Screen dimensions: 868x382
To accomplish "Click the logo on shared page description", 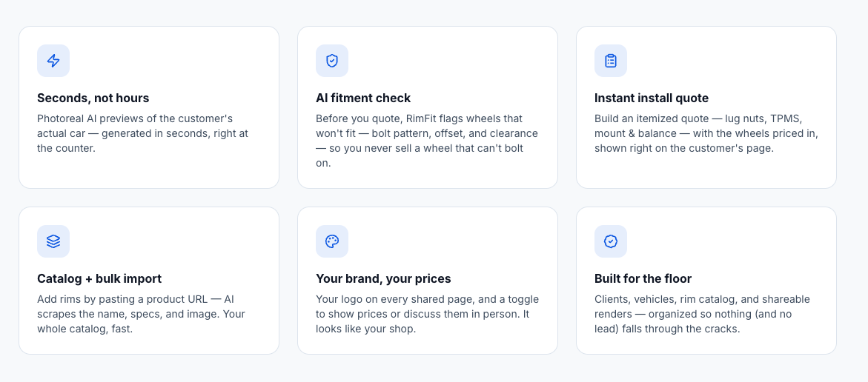I will [x=428, y=314].
